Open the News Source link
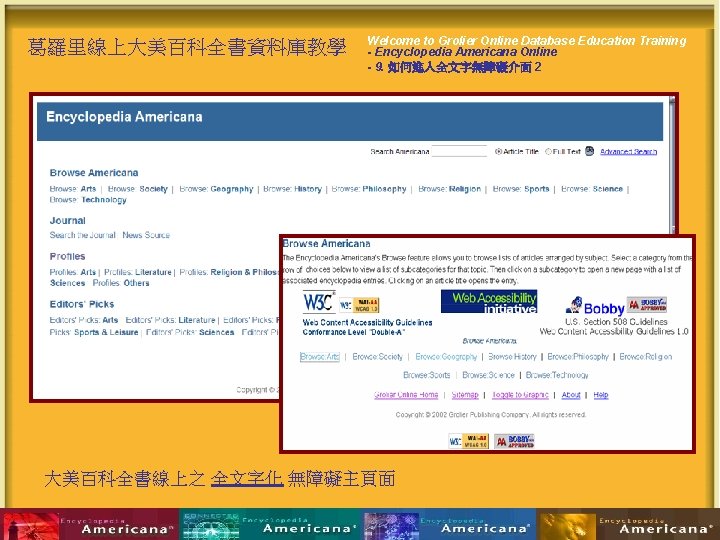The image size is (720, 540). [x=146, y=235]
